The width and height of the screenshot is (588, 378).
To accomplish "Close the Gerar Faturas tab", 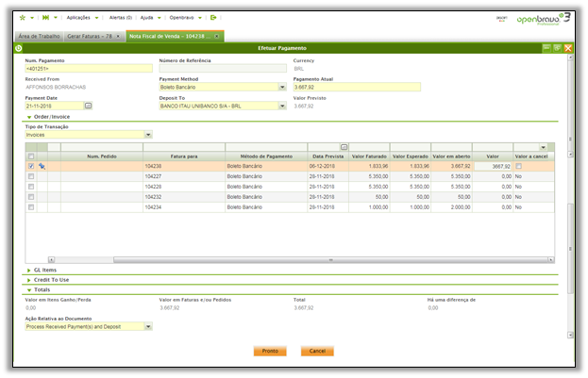I will tap(118, 36).
